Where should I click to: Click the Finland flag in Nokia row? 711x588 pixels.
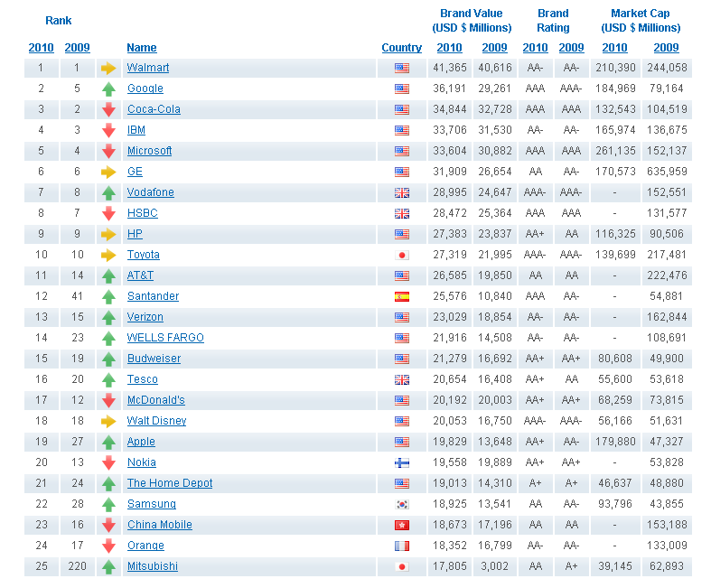coord(401,462)
